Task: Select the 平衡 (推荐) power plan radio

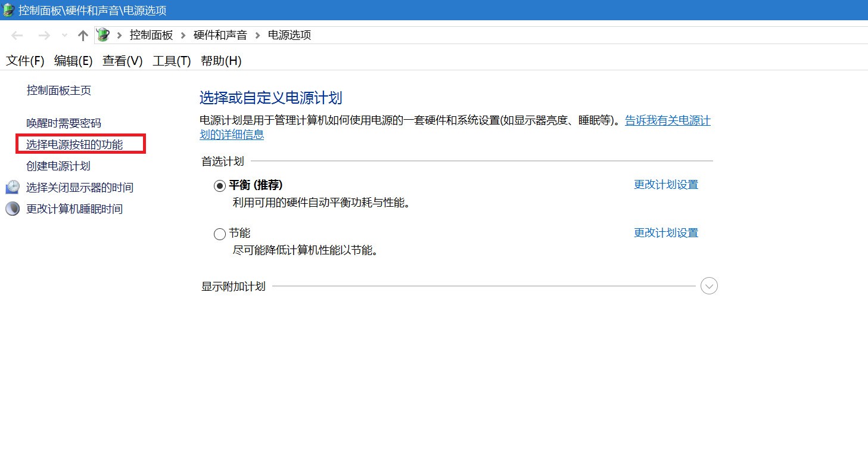Action: coord(220,186)
